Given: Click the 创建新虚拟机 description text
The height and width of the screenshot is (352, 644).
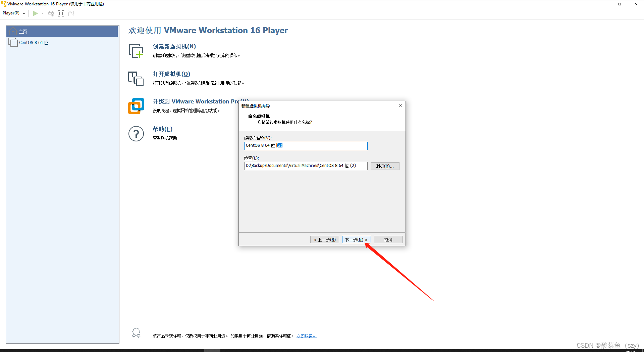Looking at the screenshot, I should tap(196, 55).
